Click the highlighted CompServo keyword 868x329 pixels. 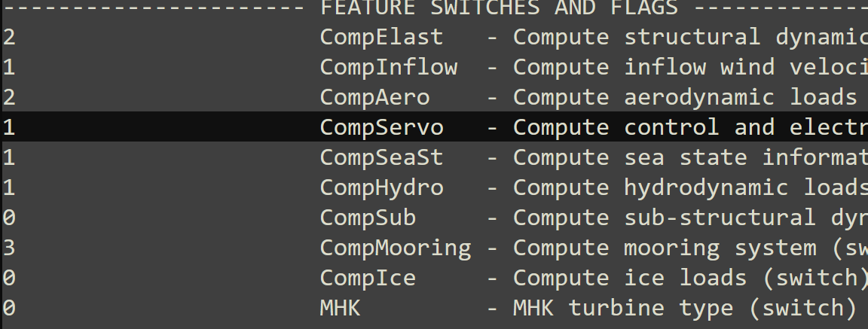pyautogui.click(x=381, y=127)
